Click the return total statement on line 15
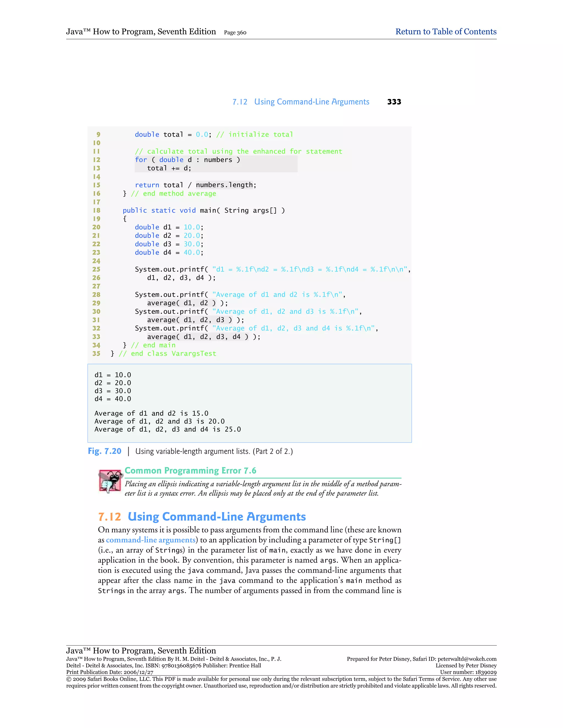Image resolution: width=563 pixels, height=728 pixels. (x=195, y=185)
